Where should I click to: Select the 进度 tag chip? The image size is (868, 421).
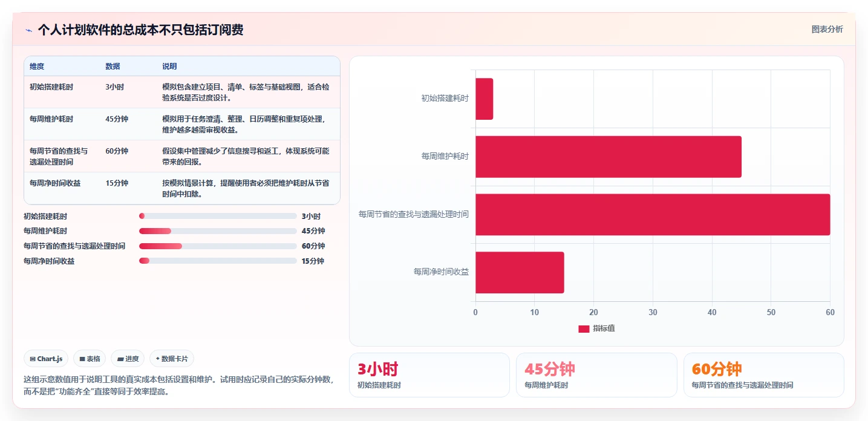(x=128, y=359)
